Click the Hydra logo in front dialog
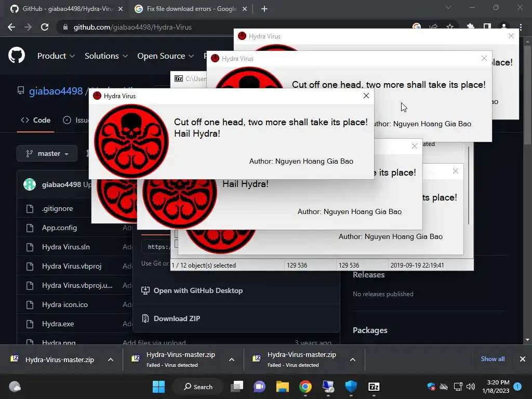The width and height of the screenshot is (532, 399). click(x=131, y=141)
